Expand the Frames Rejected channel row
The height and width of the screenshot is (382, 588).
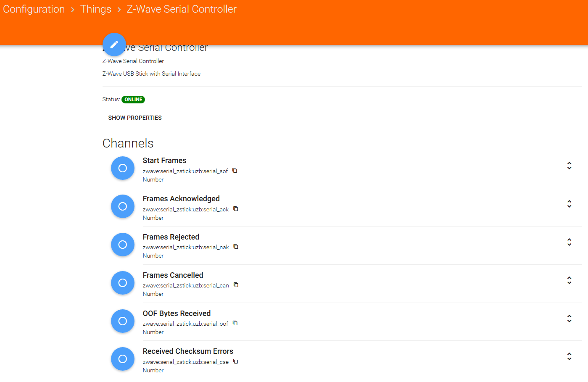569,242
